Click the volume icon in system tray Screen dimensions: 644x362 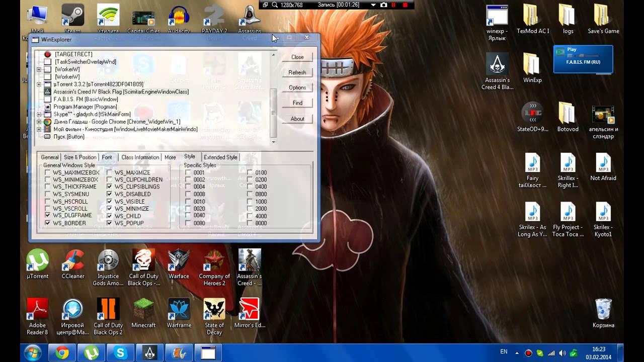click(x=562, y=353)
